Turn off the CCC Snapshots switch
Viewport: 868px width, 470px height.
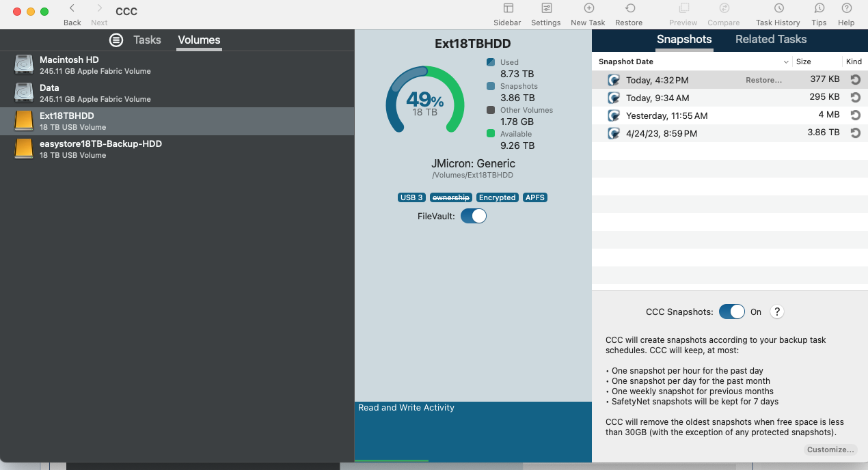[732, 312]
